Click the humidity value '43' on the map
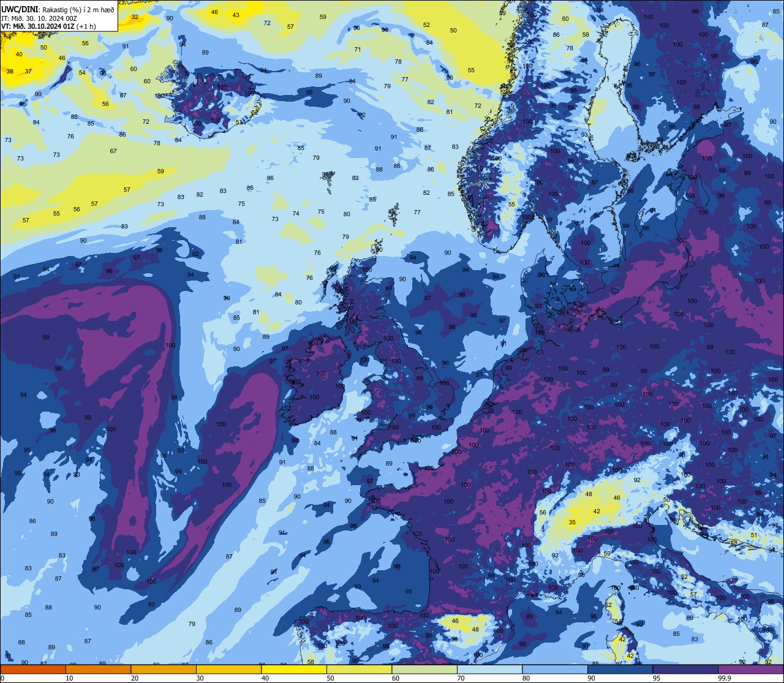Screen dimensions: 784x683 point(236,15)
